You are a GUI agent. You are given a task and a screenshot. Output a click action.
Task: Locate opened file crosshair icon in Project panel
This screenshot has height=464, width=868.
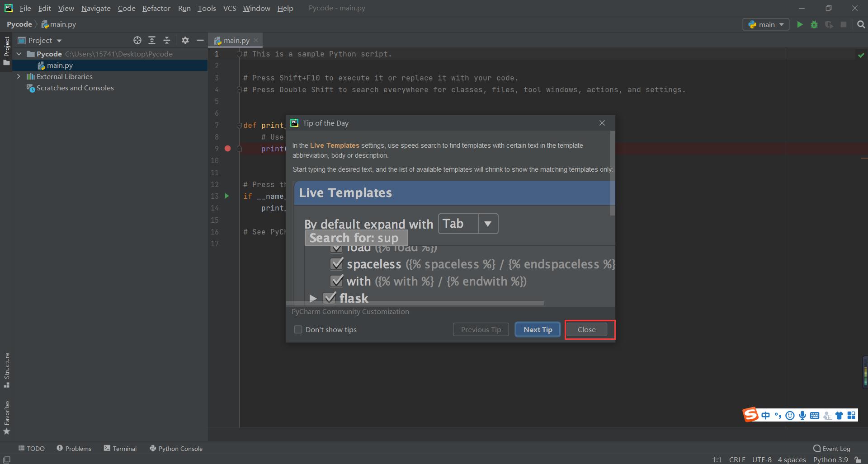point(137,40)
